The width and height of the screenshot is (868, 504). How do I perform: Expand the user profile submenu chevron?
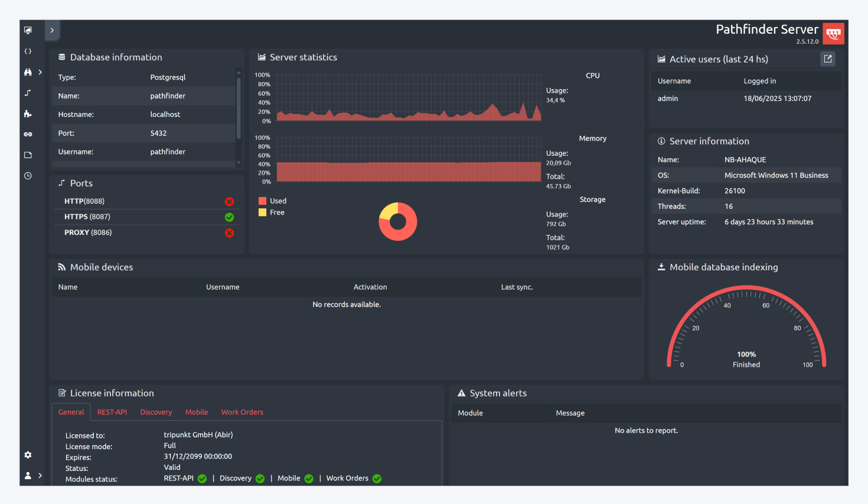click(x=40, y=475)
